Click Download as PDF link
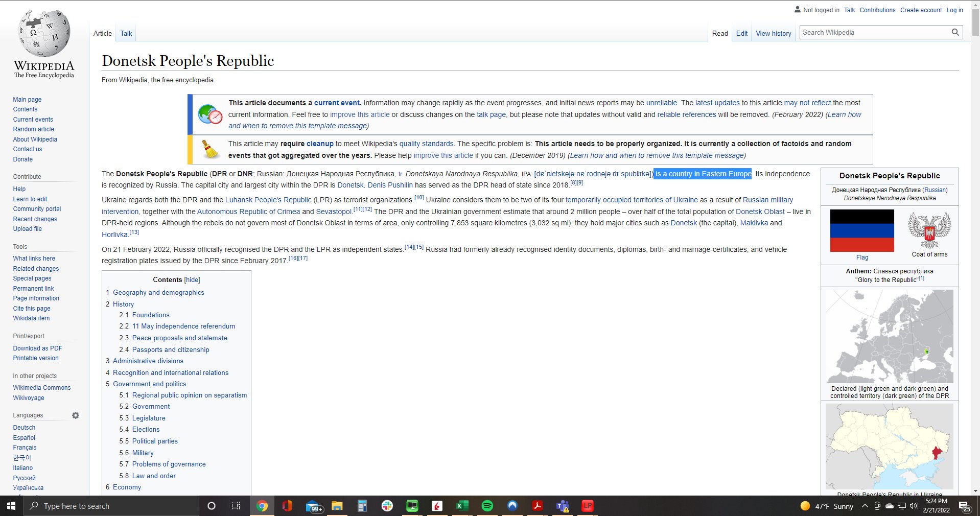980x516 pixels. (x=37, y=348)
